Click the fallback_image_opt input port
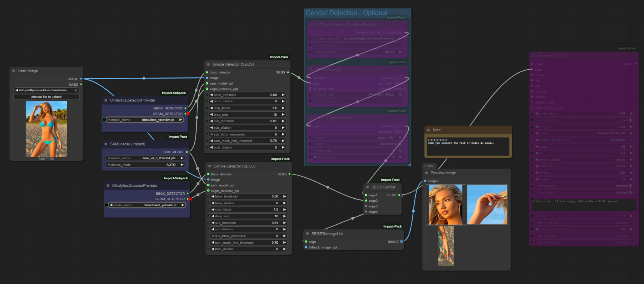Viewport: 644px width, 284px height. pos(306,247)
